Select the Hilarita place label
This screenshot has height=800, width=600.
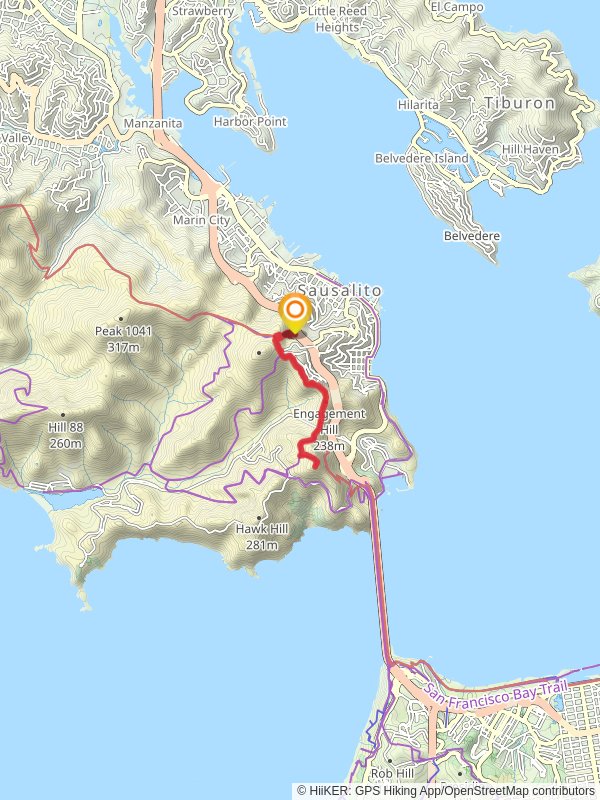(418, 105)
